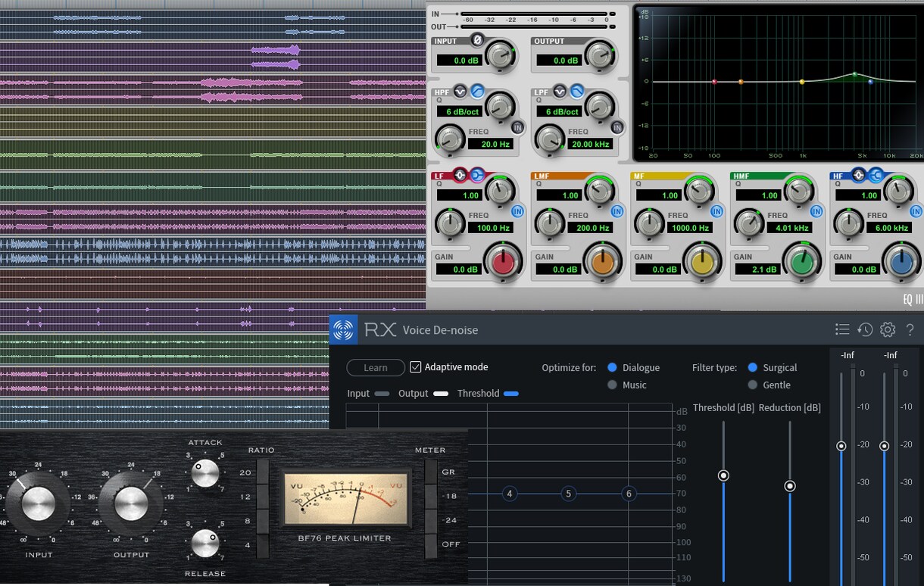Enable the LPF band IN button
Image resolution: width=924 pixels, height=586 pixels.
tap(617, 127)
